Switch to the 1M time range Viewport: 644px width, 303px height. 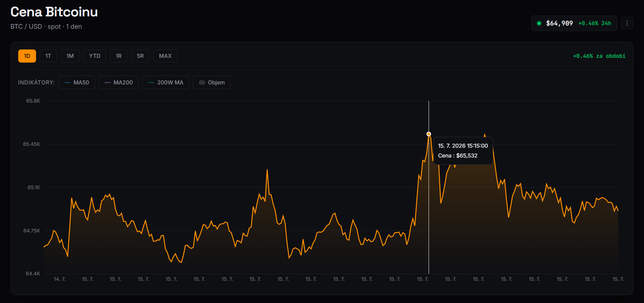(x=70, y=56)
